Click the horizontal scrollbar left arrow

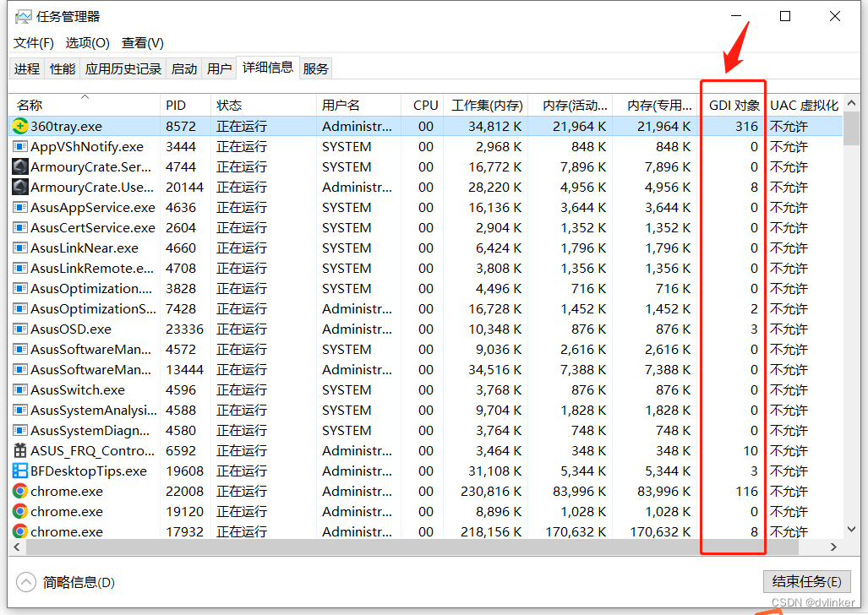(17, 547)
